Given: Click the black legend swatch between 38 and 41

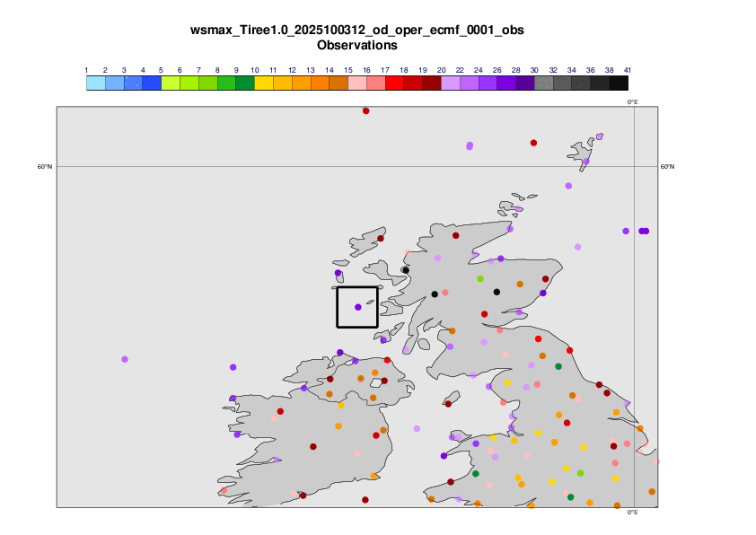Looking at the screenshot, I should 619,83.
